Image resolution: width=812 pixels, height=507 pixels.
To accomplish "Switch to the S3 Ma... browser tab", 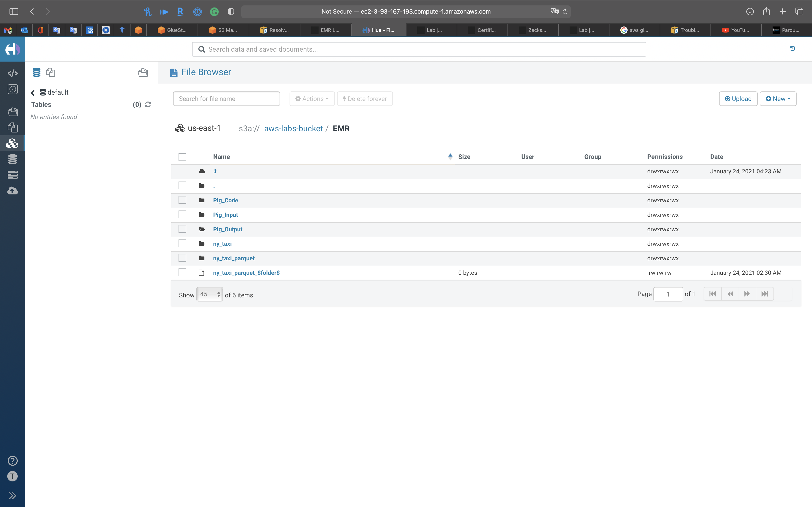I will (223, 30).
